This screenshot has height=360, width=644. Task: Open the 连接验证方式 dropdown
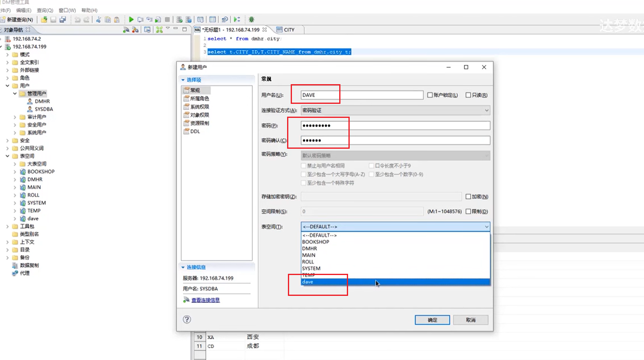click(395, 110)
